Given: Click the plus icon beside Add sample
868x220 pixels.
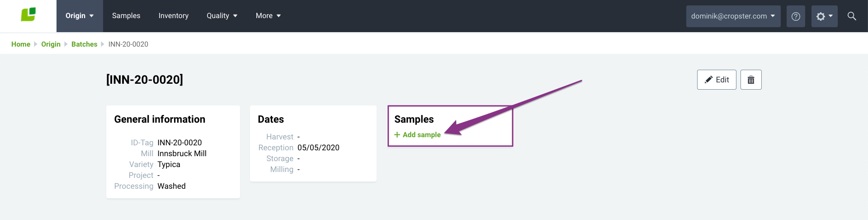Looking at the screenshot, I should (x=397, y=135).
